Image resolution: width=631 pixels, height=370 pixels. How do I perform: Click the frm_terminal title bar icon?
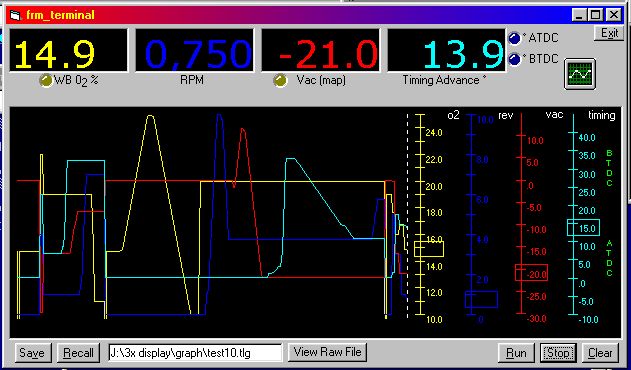point(15,16)
